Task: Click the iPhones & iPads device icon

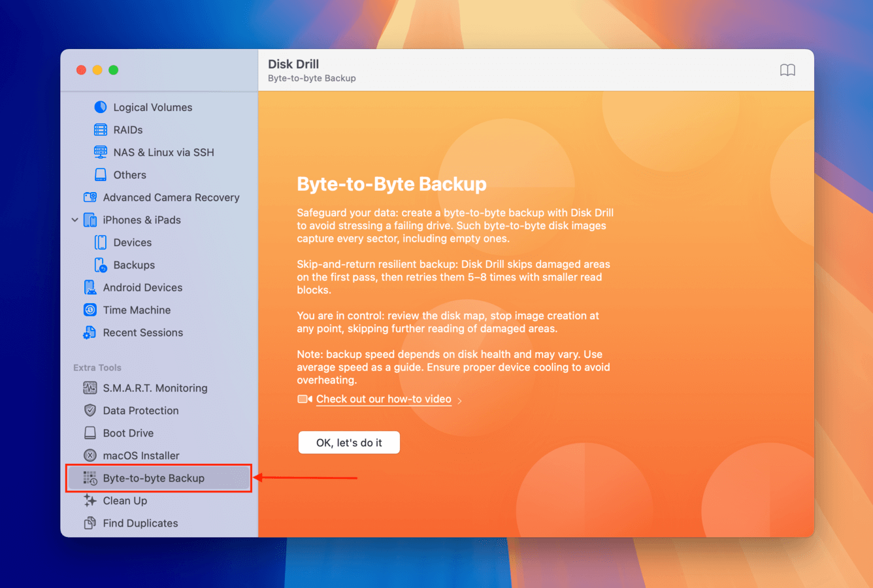Action: [x=90, y=220]
